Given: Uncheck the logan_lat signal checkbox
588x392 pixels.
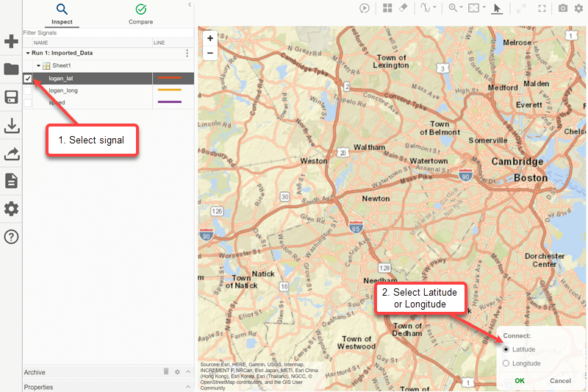Looking at the screenshot, I should pyautogui.click(x=28, y=78).
